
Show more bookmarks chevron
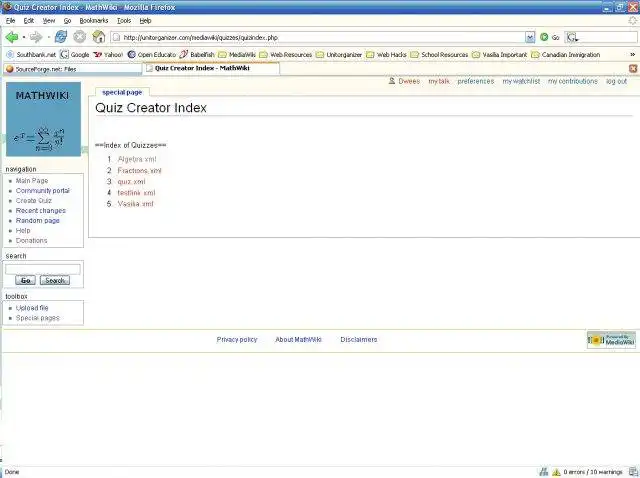tap(633, 54)
